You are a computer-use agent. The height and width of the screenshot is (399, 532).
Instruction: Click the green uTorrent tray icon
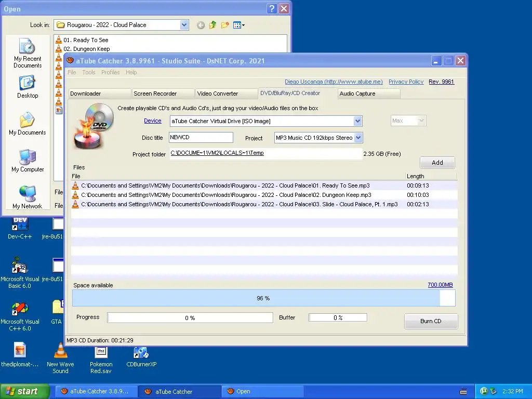pyautogui.click(x=484, y=391)
